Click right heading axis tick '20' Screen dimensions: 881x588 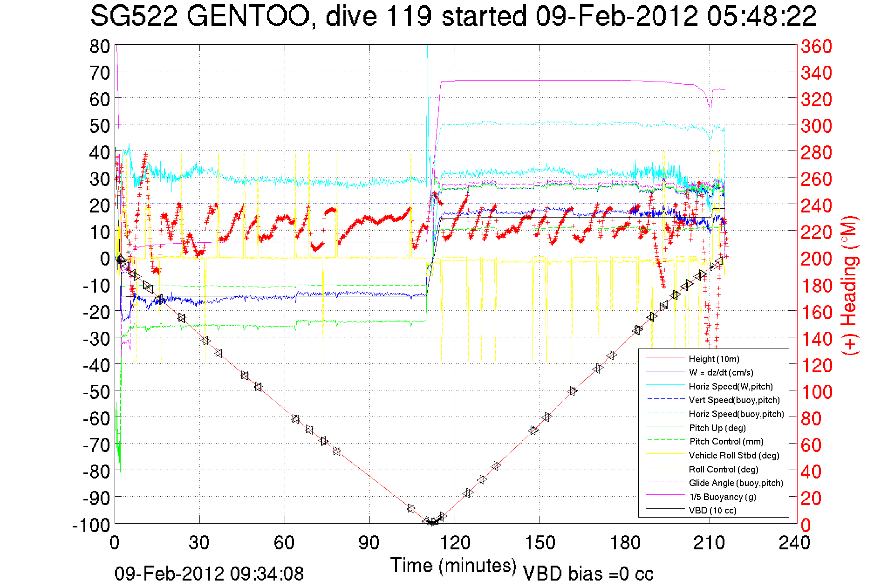[x=811, y=498]
